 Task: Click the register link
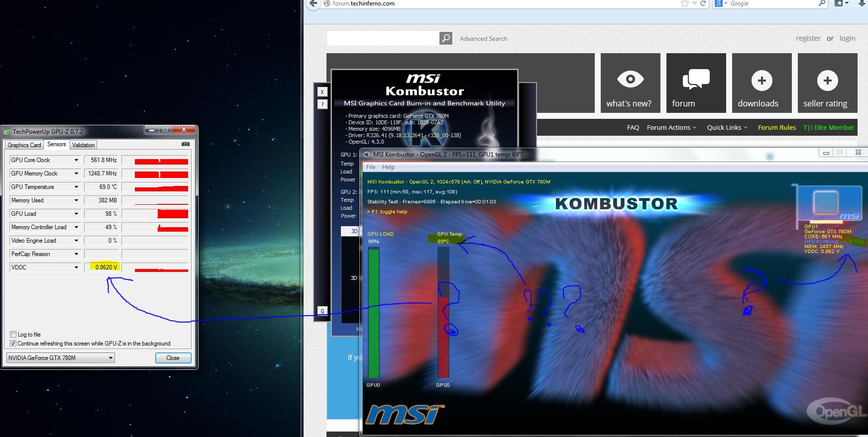pyautogui.click(x=808, y=38)
